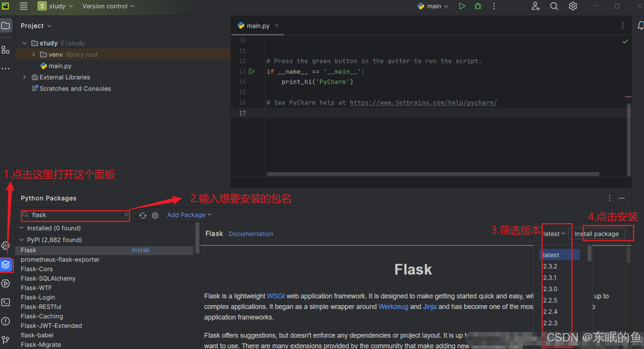Collapse the PyPI results group
The height and width of the screenshot is (349, 644).
point(22,239)
